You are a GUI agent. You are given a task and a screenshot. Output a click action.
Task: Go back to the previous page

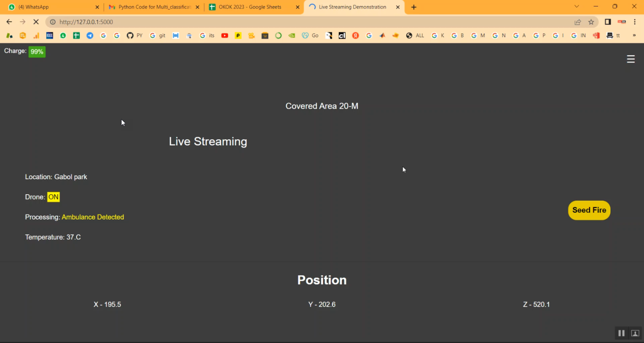click(9, 22)
